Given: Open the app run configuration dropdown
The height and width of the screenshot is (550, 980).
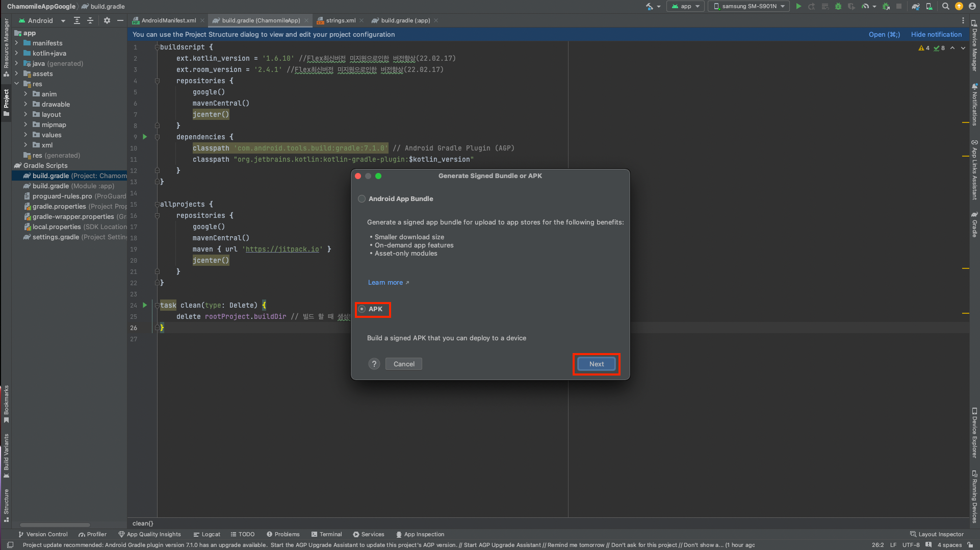Looking at the screenshot, I should tap(686, 6).
